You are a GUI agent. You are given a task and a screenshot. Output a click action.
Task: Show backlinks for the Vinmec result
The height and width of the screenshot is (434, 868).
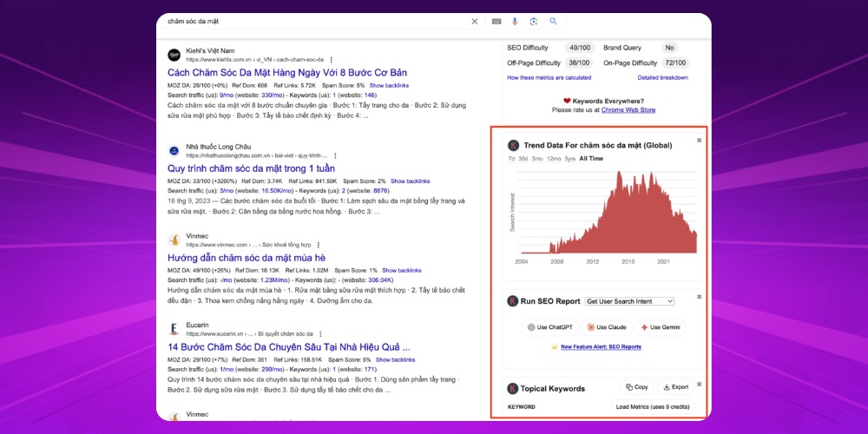point(402,271)
